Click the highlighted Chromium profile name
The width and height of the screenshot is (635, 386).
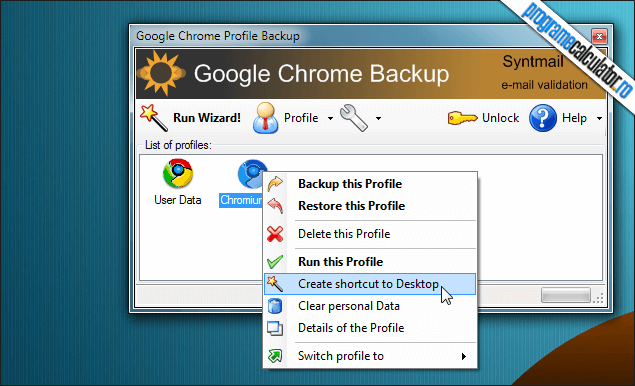coord(241,200)
